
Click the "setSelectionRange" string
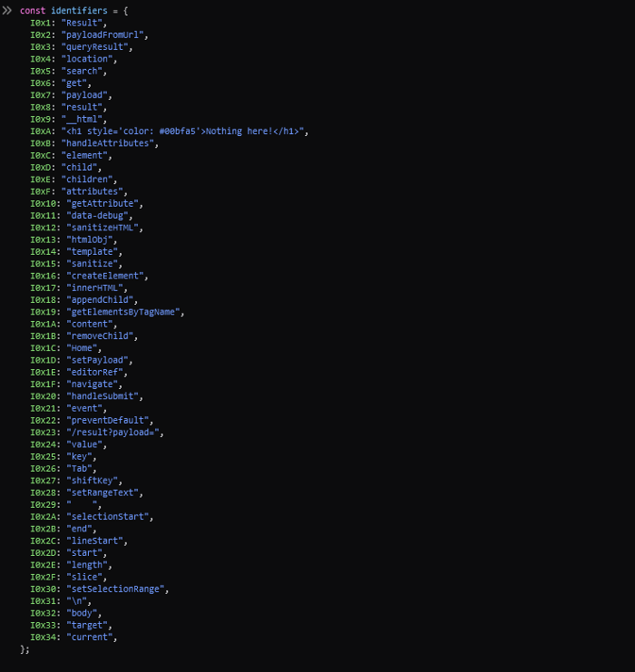(x=117, y=589)
